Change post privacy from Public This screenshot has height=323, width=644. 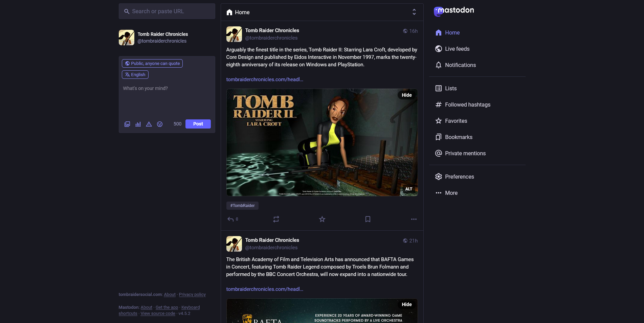tap(152, 63)
